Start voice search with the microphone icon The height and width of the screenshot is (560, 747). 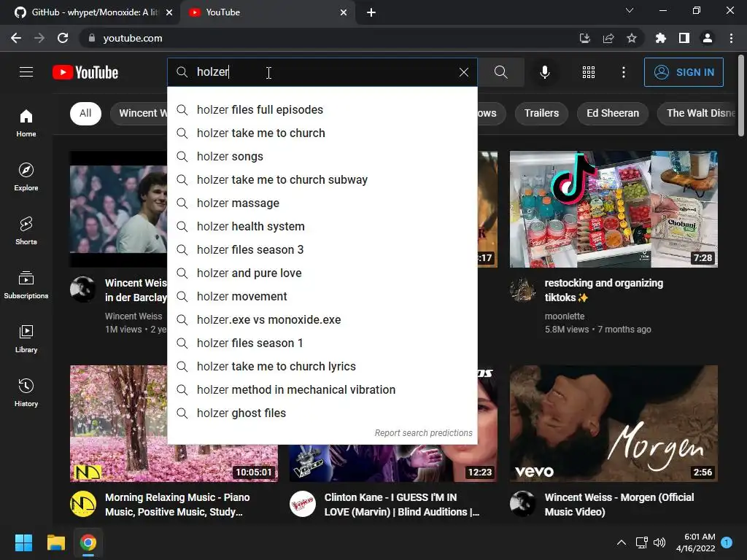pyautogui.click(x=544, y=72)
